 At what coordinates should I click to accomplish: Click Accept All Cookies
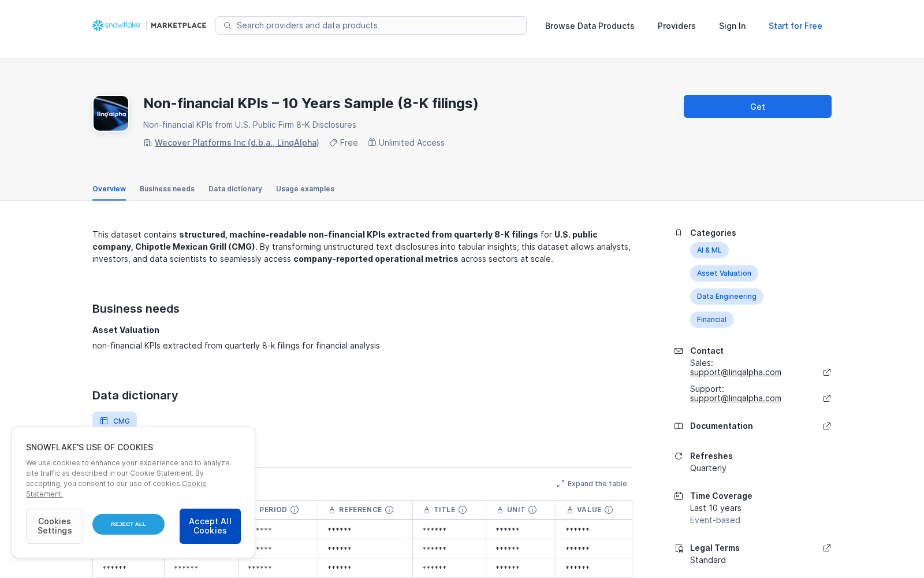[210, 526]
